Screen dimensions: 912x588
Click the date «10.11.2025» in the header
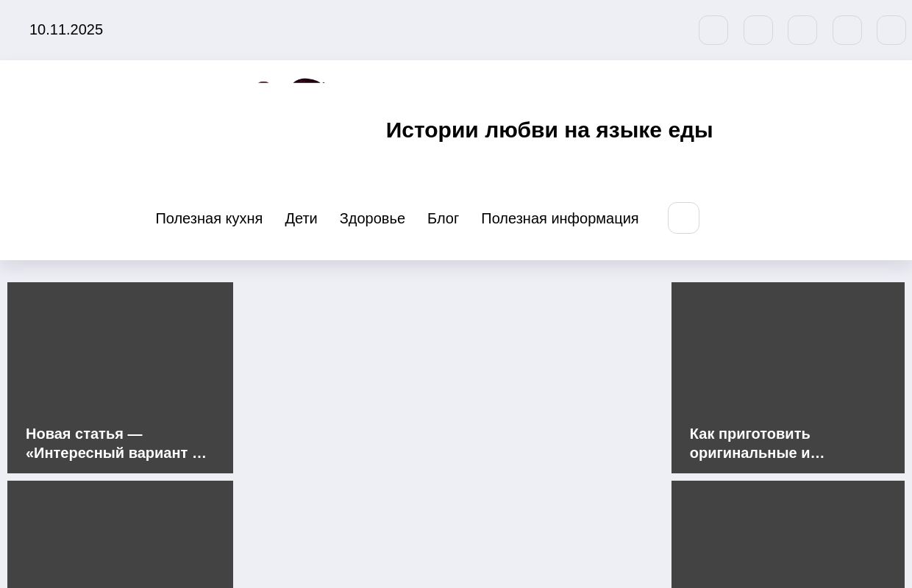coord(66,30)
